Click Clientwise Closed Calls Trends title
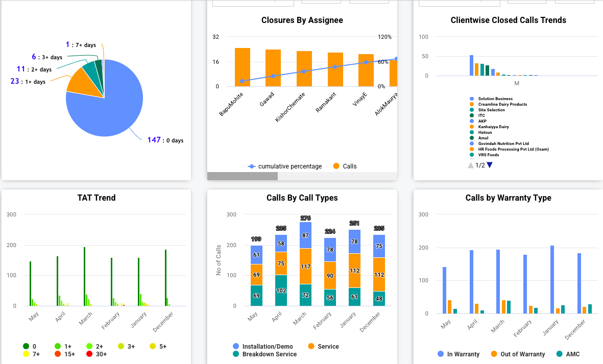603x364 pixels. click(509, 20)
